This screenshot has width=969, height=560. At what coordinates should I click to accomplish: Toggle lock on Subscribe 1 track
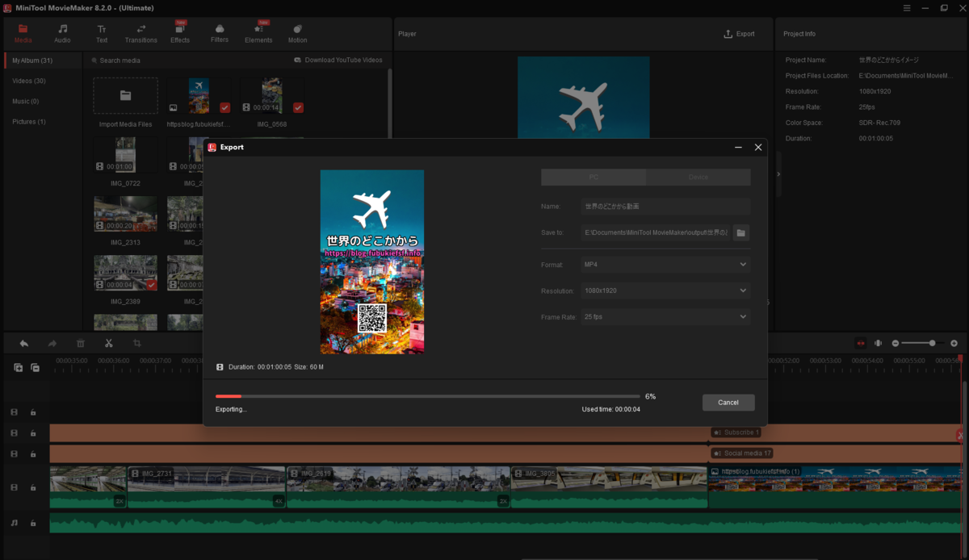pyautogui.click(x=33, y=433)
